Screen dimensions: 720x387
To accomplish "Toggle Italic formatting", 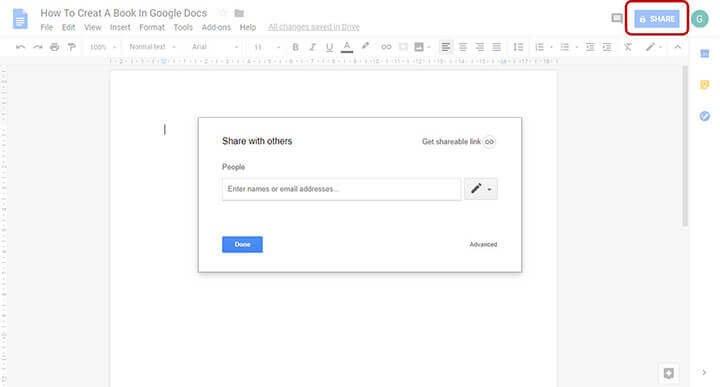I will (x=312, y=47).
